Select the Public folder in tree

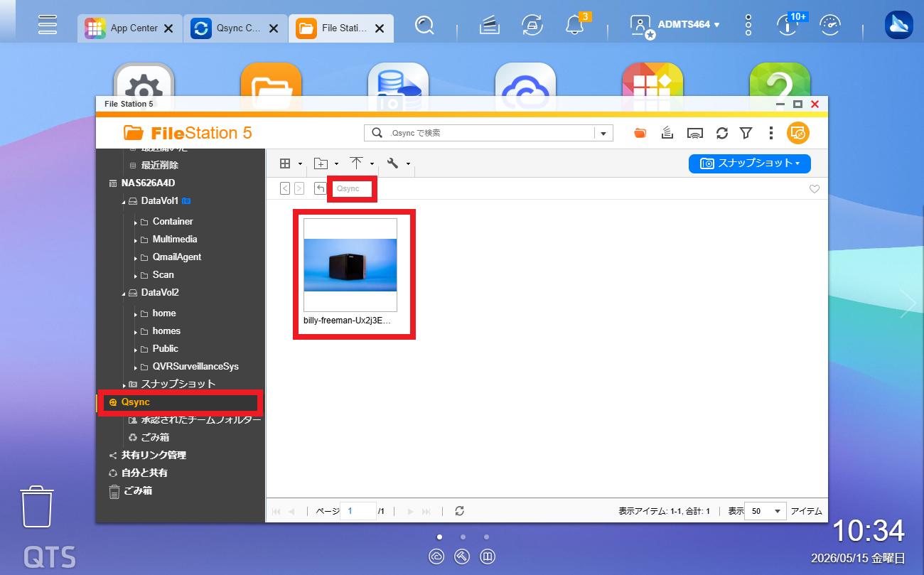pyautogui.click(x=165, y=348)
